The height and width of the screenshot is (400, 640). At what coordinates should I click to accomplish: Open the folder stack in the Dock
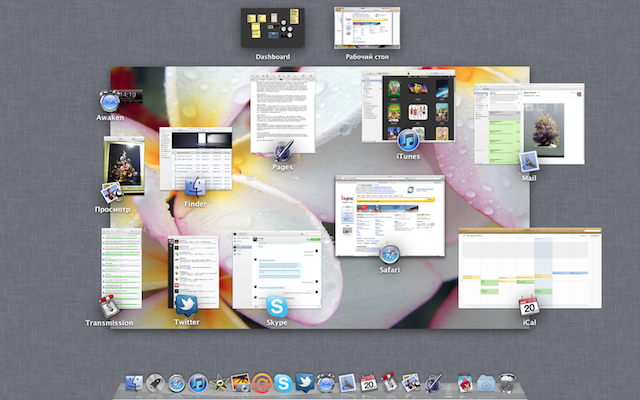click(486, 382)
